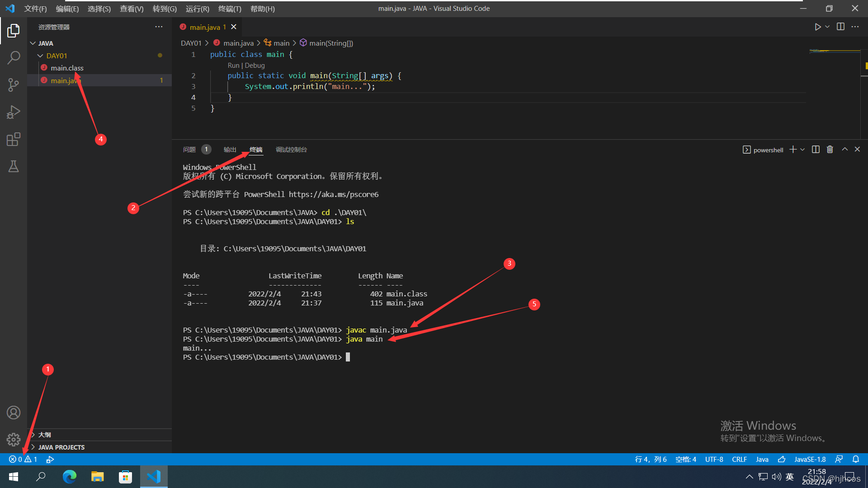Split the terminal panel
Screen dimensions: 868x488
tap(816, 150)
